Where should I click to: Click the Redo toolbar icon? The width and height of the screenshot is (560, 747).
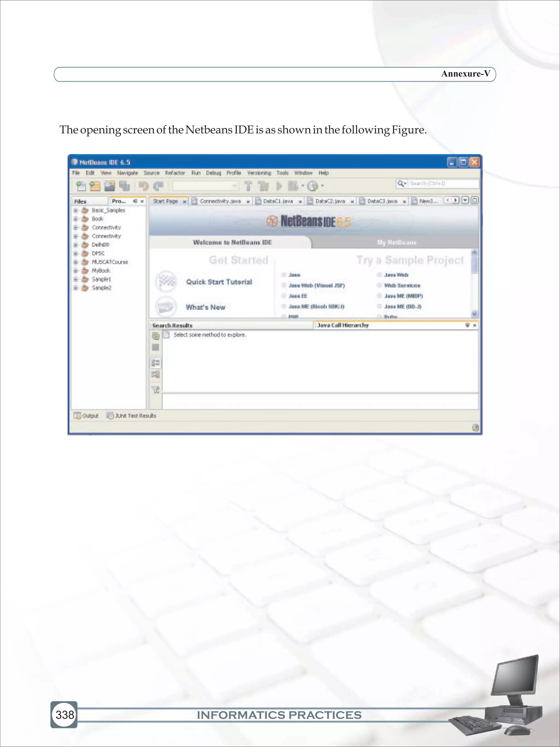point(158,186)
